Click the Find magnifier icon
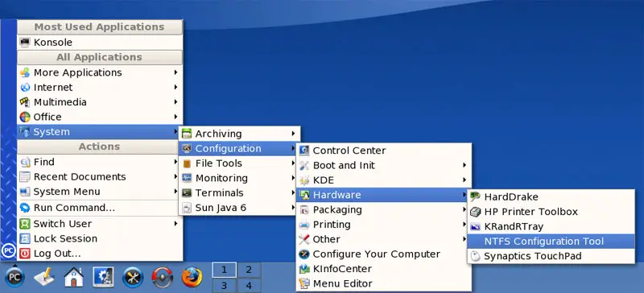Viewport: 644px width, 293px height. 25,162
